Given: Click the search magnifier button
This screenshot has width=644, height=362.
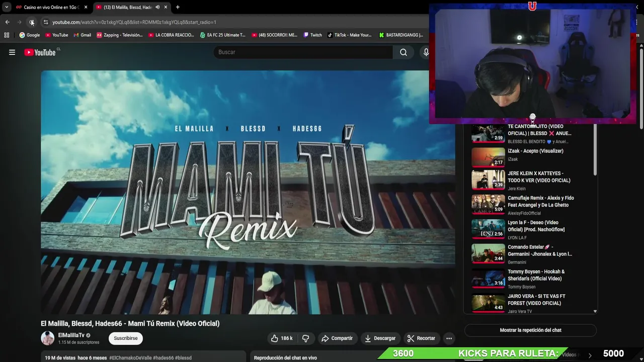Looking at the screenshot, I should pos(404,52).
